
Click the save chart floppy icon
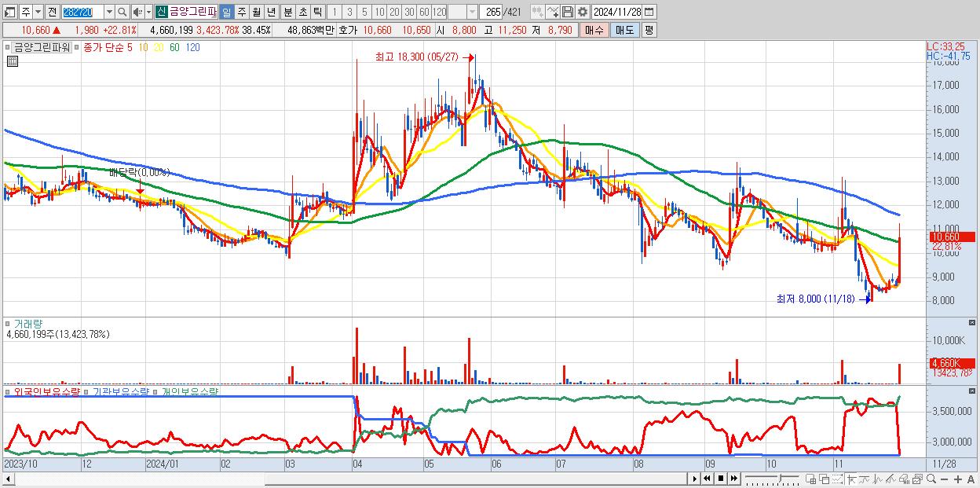[x=567, y=12]
